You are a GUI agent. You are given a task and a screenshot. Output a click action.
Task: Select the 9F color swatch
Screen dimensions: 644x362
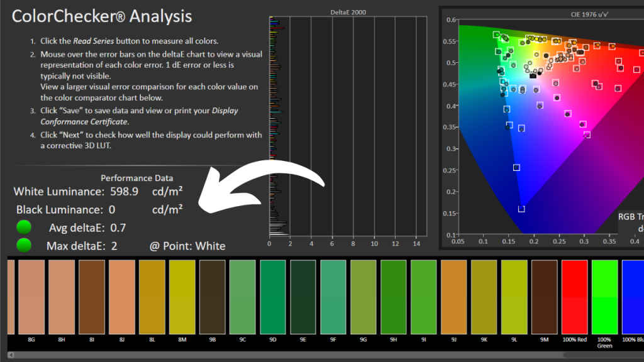(333, 297)
